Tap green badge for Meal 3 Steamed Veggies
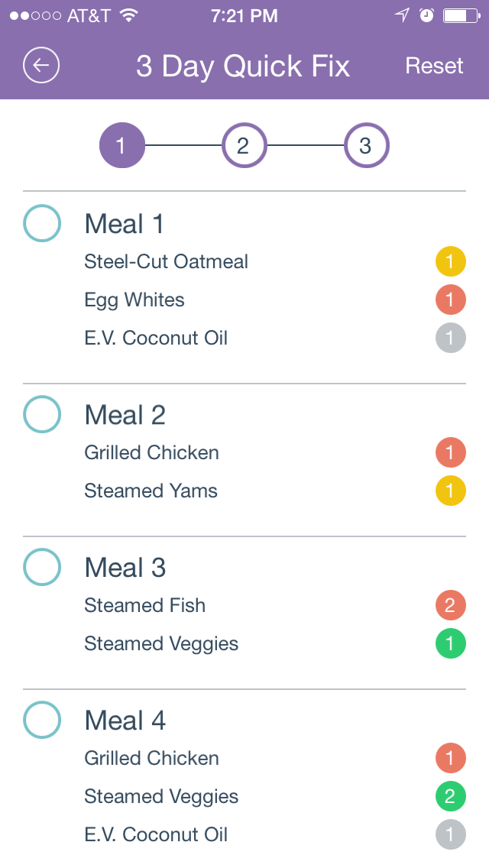The width and height of the screenshot is (489, 868). pyautogui.click(x=450, y=643)
